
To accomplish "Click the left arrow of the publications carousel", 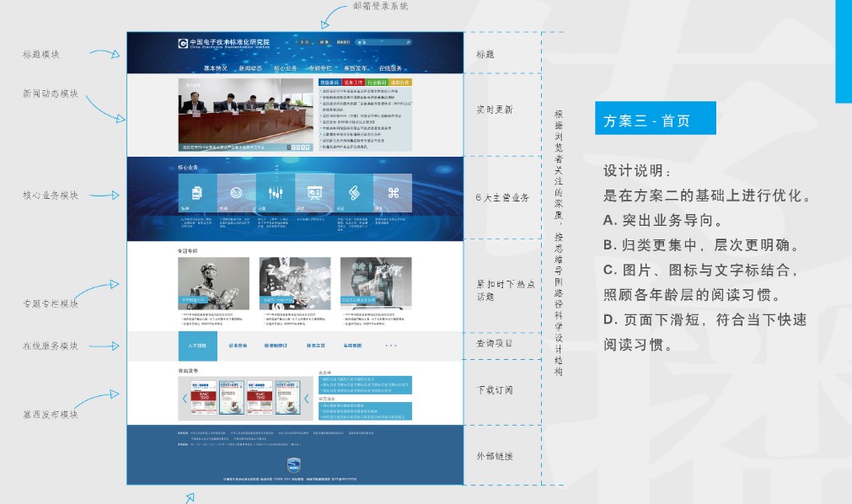I will 184,399.
